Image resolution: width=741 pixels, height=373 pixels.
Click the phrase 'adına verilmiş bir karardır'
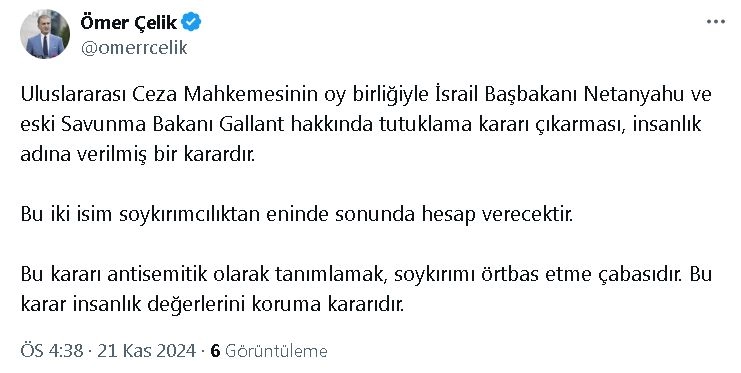click(x=138, y=154)
